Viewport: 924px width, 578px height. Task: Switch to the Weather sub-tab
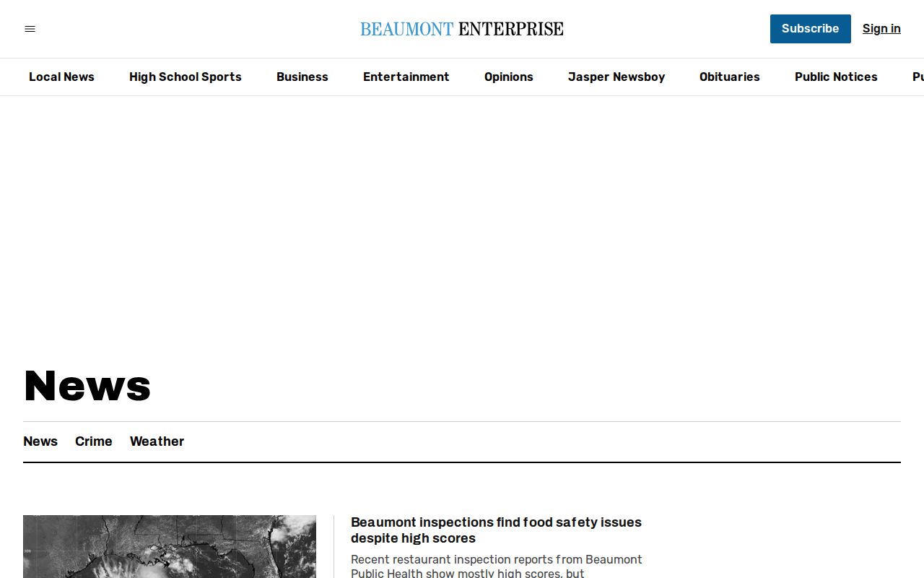click(x=157, y=441)
